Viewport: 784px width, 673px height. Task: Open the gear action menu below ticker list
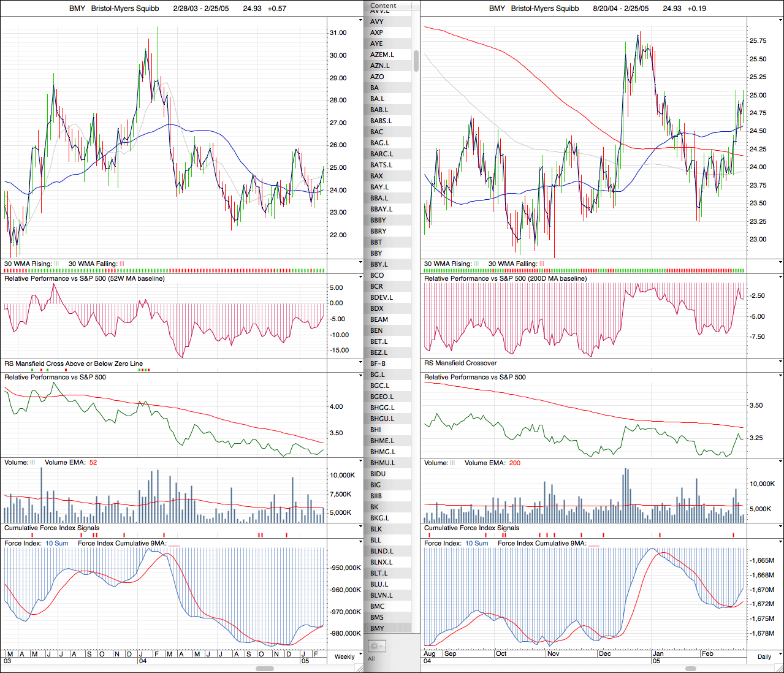pos(376,647)
